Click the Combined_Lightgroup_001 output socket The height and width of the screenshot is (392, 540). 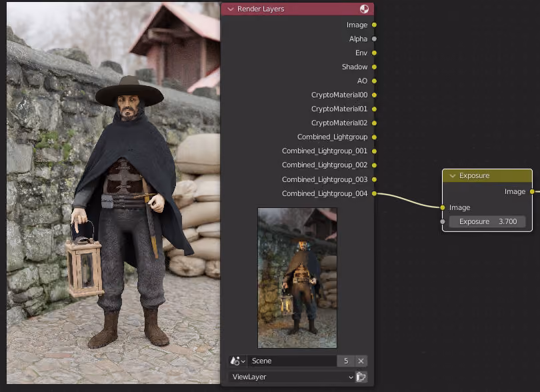375,151
